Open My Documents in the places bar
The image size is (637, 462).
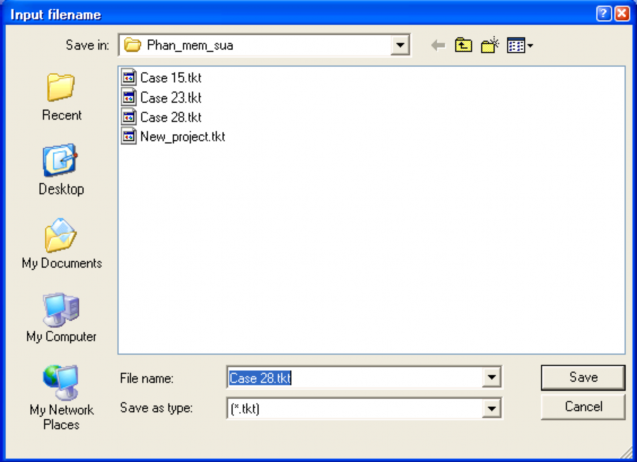click(61, 245)
